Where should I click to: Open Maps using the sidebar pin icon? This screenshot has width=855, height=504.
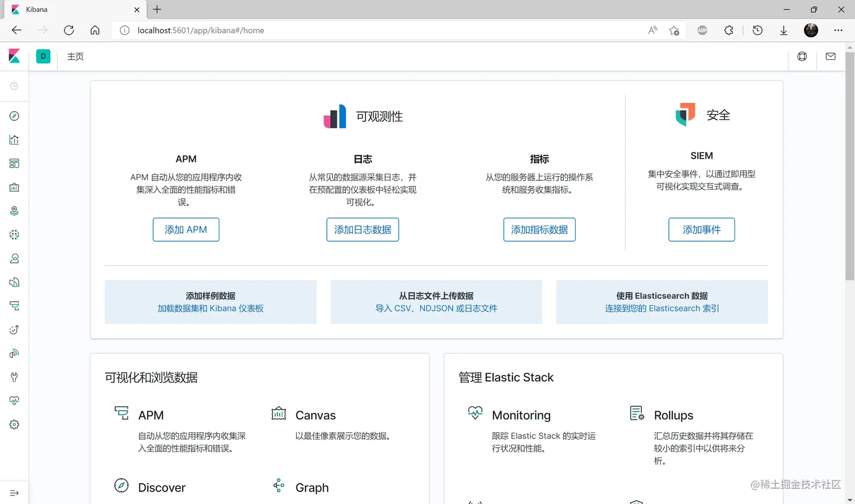pos(15,211)
